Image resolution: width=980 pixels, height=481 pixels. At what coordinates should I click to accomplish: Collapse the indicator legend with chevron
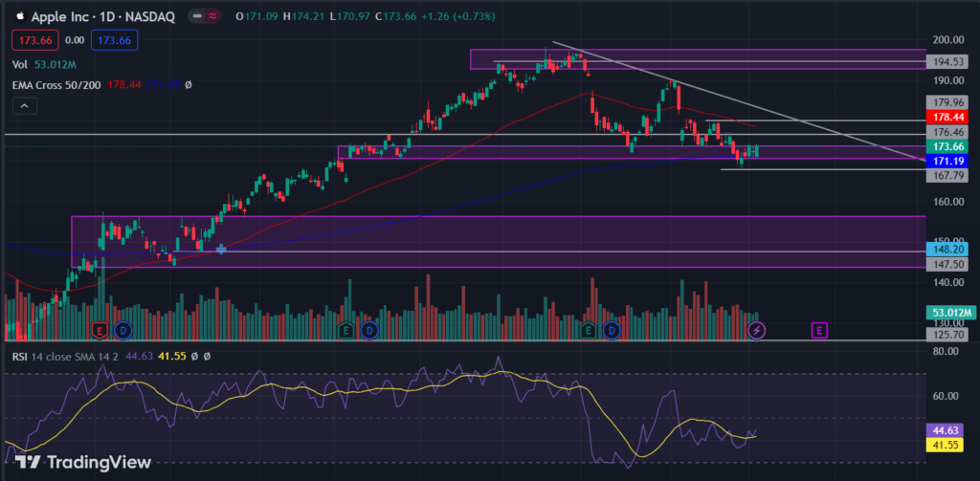click(x=24, y=106)
